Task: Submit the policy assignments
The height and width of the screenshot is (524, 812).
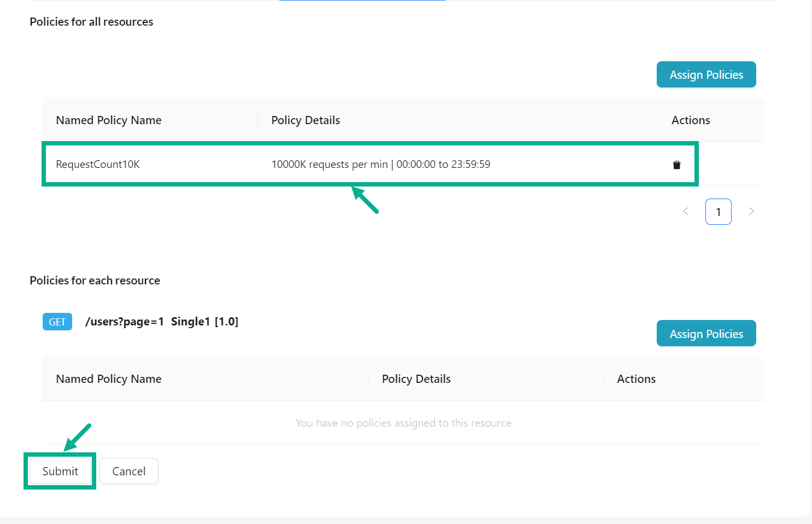Action: pyautogui.click(x=60, y=471)
